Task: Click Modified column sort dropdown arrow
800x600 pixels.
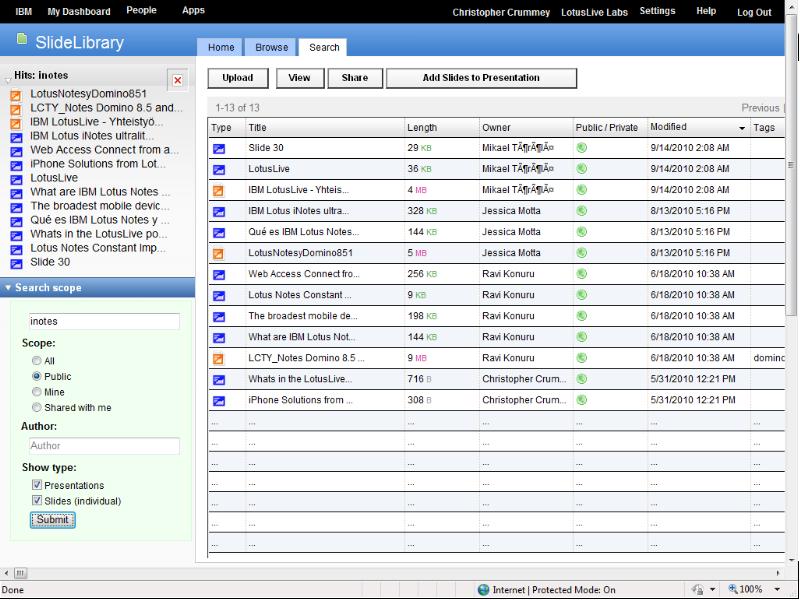Action: coord(742,128)
